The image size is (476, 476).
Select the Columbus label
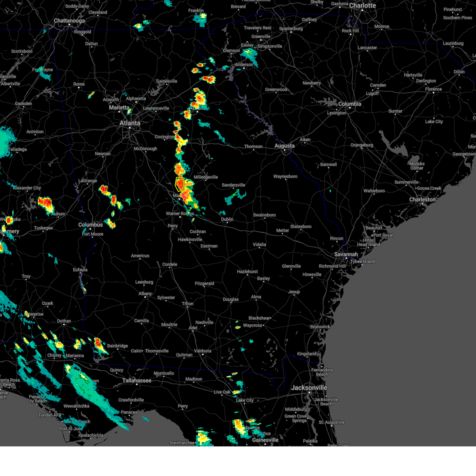[90, 225]
